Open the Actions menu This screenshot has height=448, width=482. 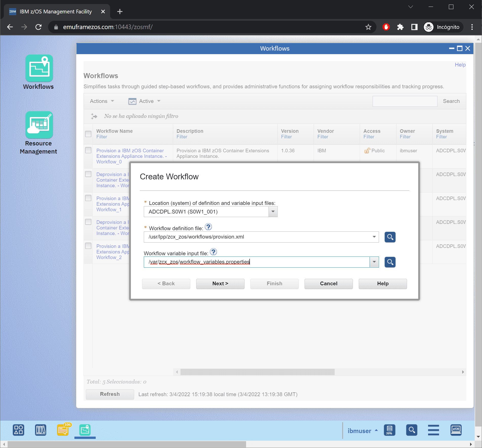(x=102, y=101)
